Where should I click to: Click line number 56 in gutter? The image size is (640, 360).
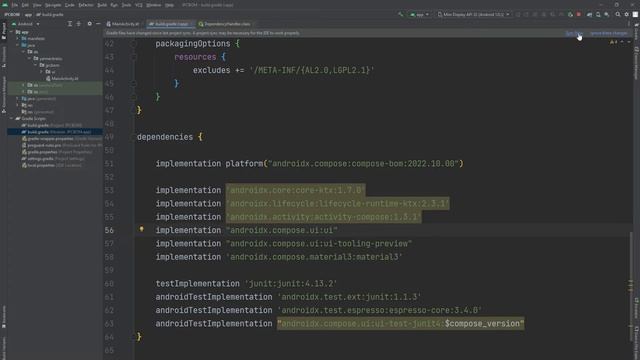[109, 230]
